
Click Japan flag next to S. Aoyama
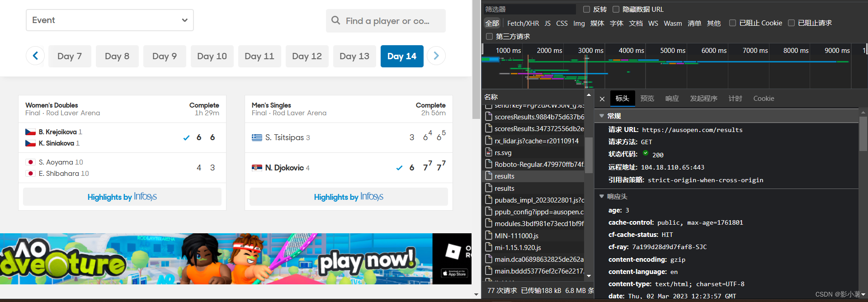pyautogui.click(x=30, y=162)
